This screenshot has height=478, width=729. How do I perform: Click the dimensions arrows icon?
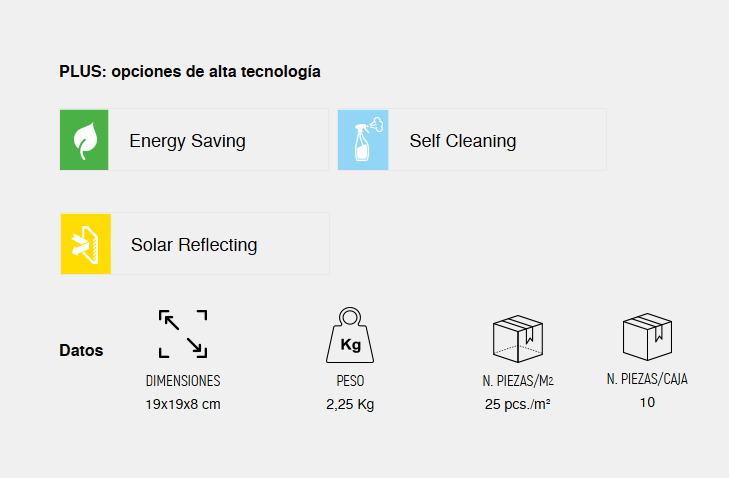coord(183,334)
